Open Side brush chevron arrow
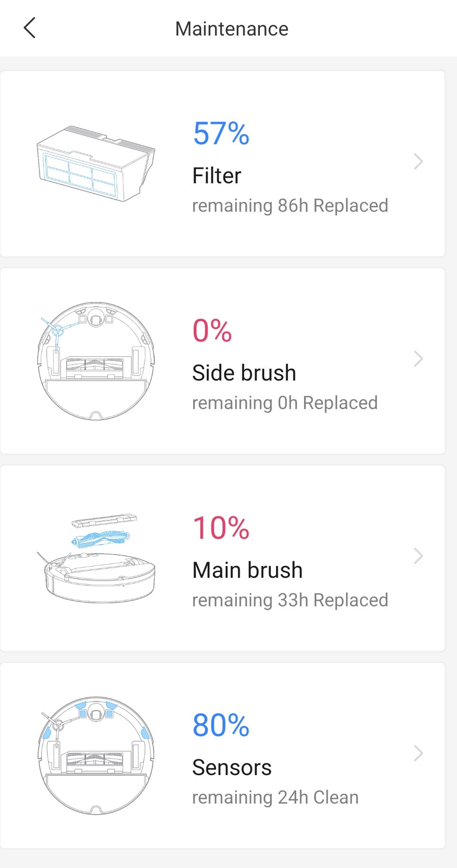The height and width of the screenshot is (868, 457). click(418, 359)
